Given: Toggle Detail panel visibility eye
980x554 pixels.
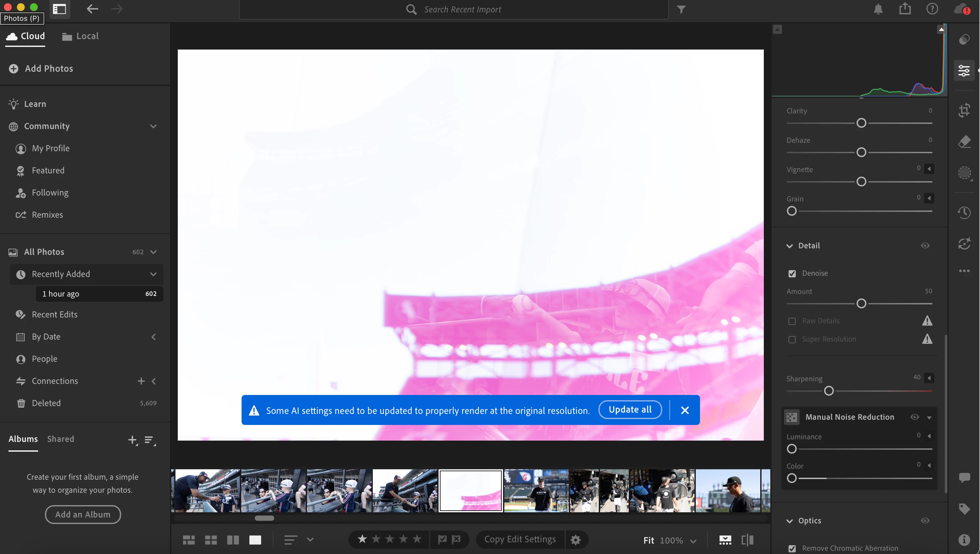Looking at the screenshot, I should coord(925,246).
